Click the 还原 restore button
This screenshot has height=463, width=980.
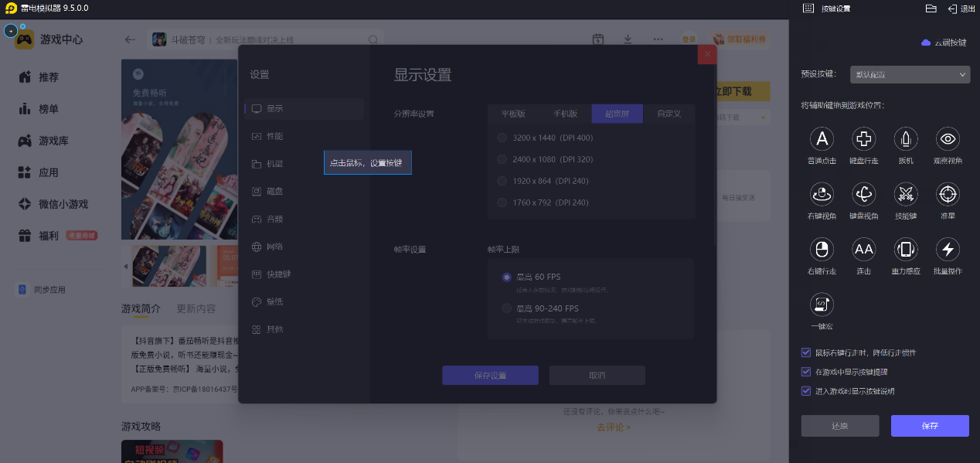(839, 426)
